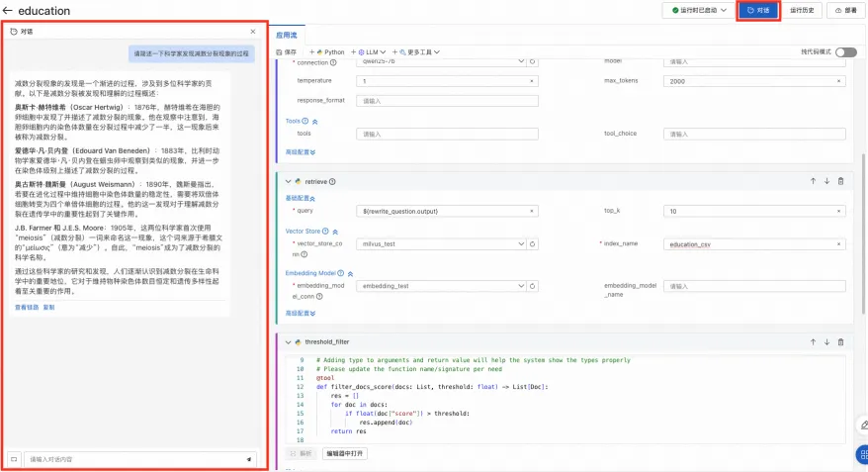Go back using arrow beside education title

click(x=7, y=11)
